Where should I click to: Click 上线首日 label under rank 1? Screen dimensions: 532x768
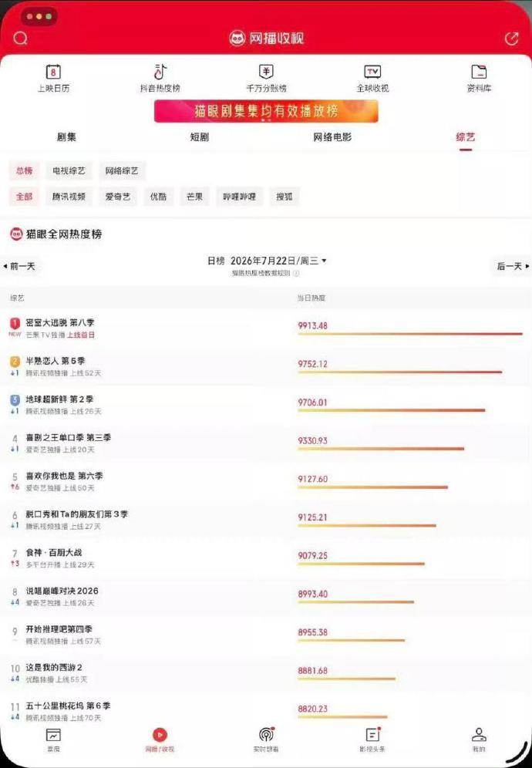tap(81, 335)
